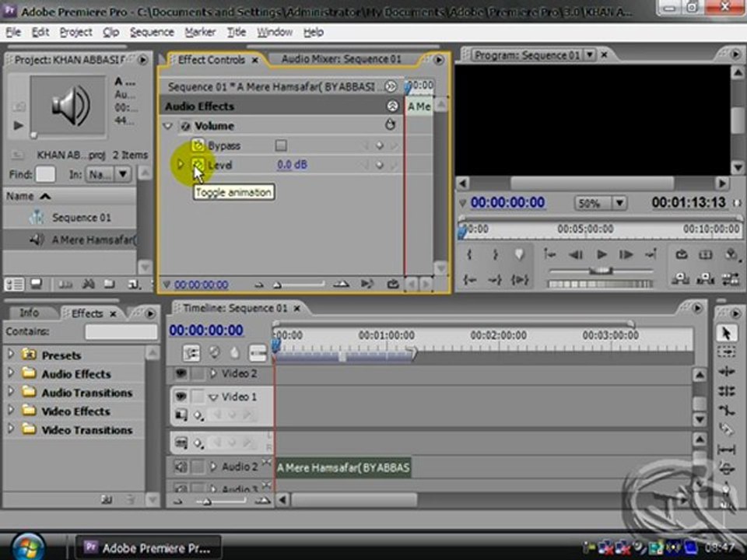Expand the Audio Effects folder
This screenshot has height=560, width=747.
10,373
